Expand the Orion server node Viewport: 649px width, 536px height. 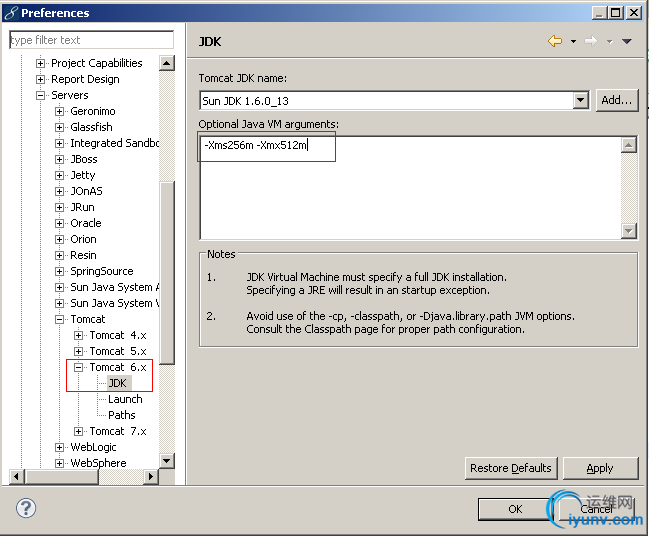click(x=59, y=239)
